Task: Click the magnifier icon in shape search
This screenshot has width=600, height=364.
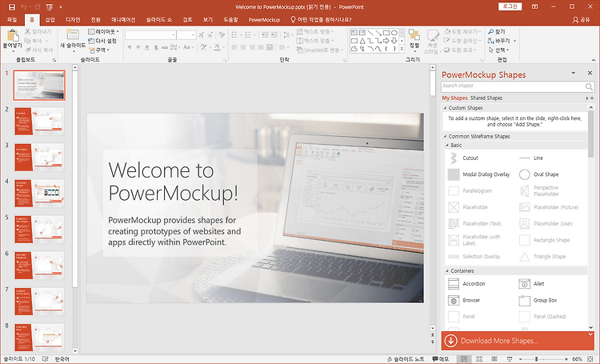Action: coord(589,86)
